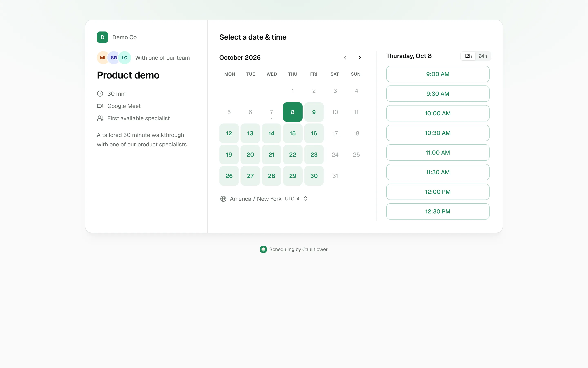
Task: Click the UTC-4 offset label
Action: click(292, 199)
